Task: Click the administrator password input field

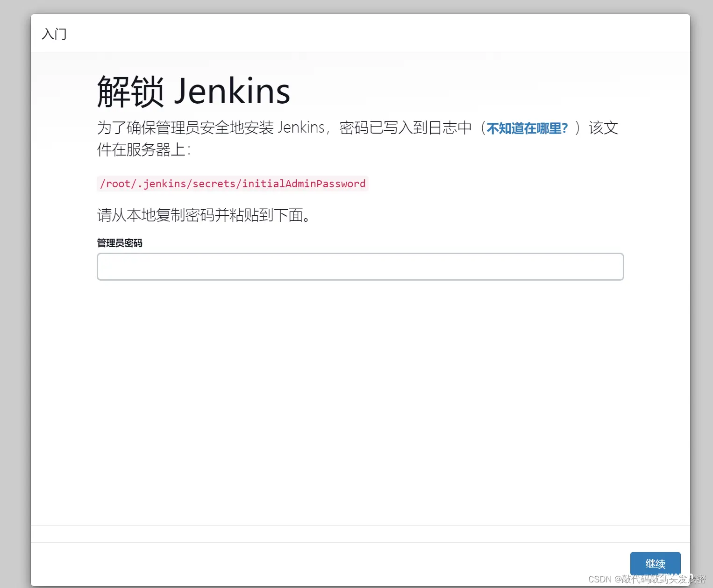Action: click(x=360, y=267)
